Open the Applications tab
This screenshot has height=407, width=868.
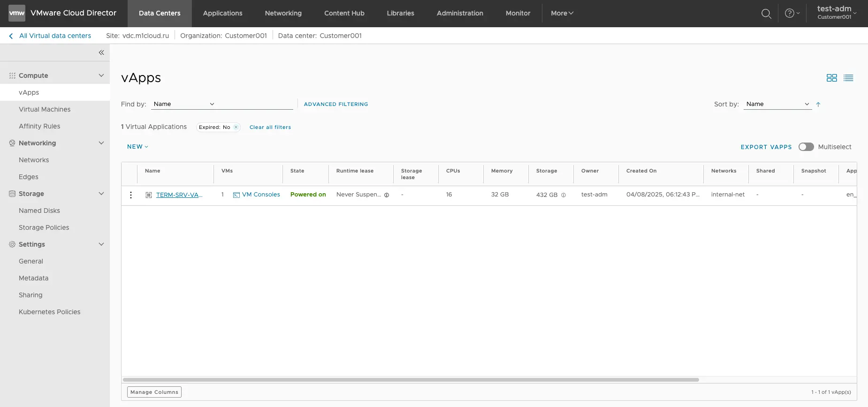[x=223, y=13]
